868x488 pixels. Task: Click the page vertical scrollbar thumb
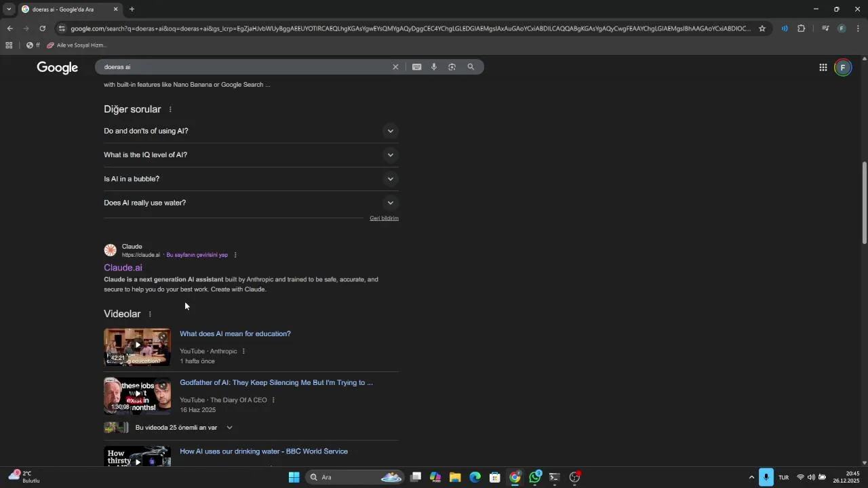864,203
